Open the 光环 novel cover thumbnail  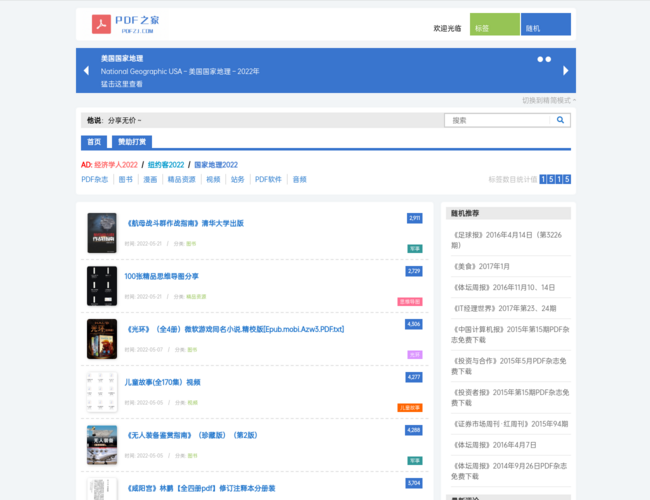click(x=102, y=339)
